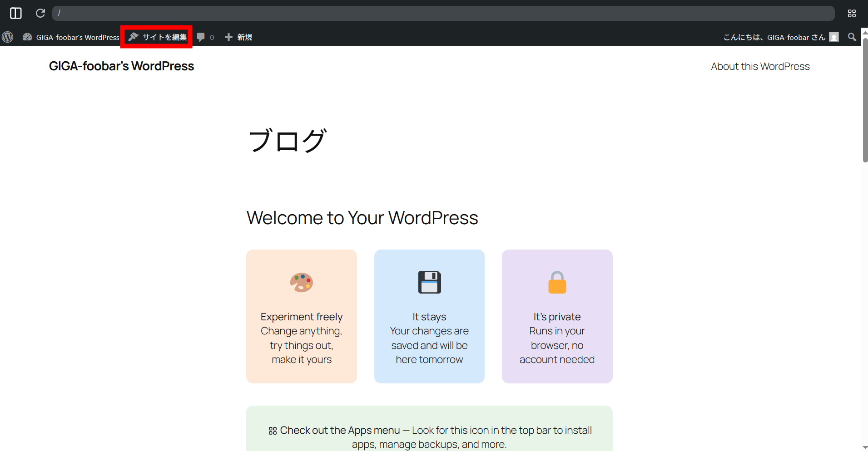Click the Welcome to Your WordPress heading
Screen dimensions: 868x451
362,218
